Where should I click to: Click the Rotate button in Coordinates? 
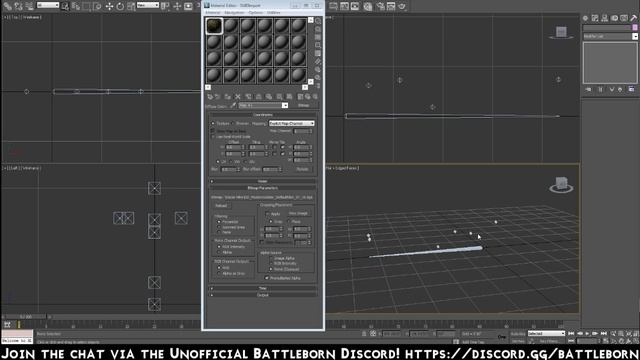(302, 169)
